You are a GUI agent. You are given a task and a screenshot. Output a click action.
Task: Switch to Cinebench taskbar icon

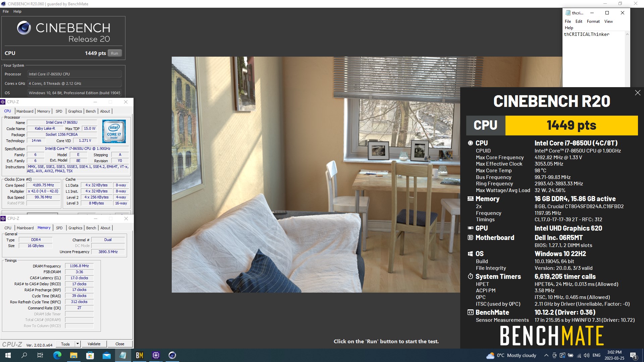coord(172,355)
